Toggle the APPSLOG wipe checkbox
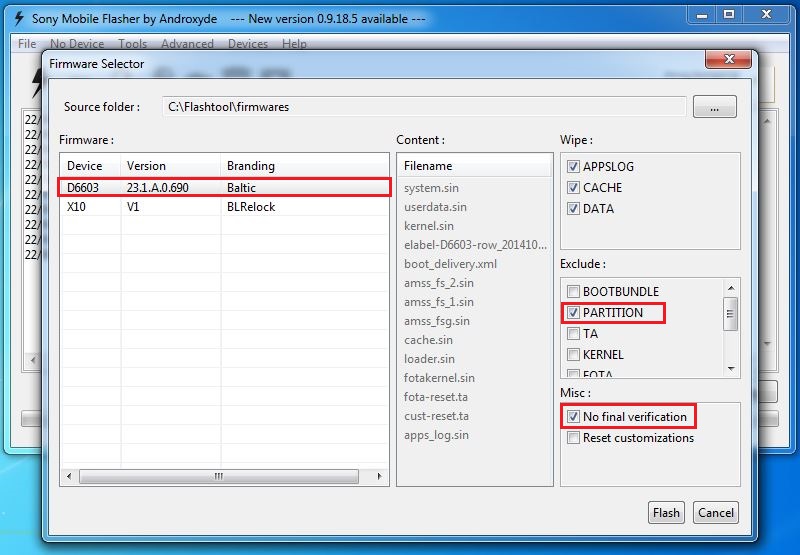Viewport: 800px width, 555px height. click(573, 167)
